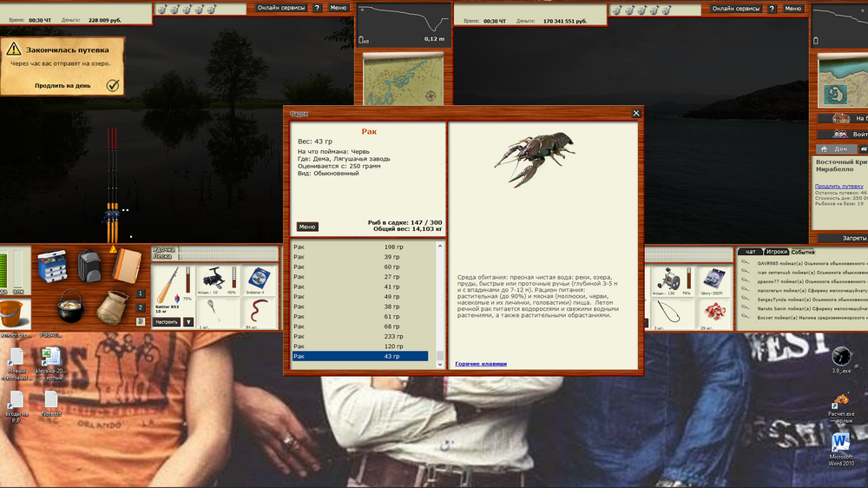Image resolution: width=868 pixels, height=488 pixels.
Task: Switch to rod slot 3
Action: [x=140, y=321]
